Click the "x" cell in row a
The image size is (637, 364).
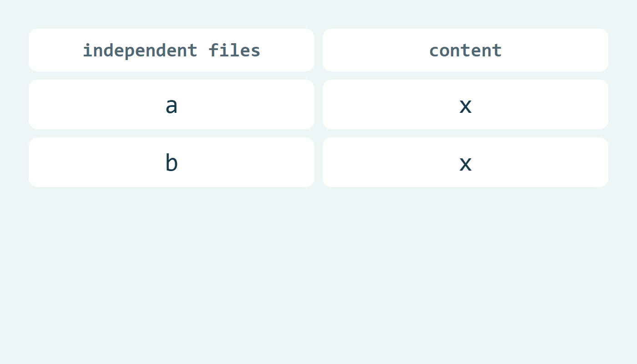[x=465, y=105]
